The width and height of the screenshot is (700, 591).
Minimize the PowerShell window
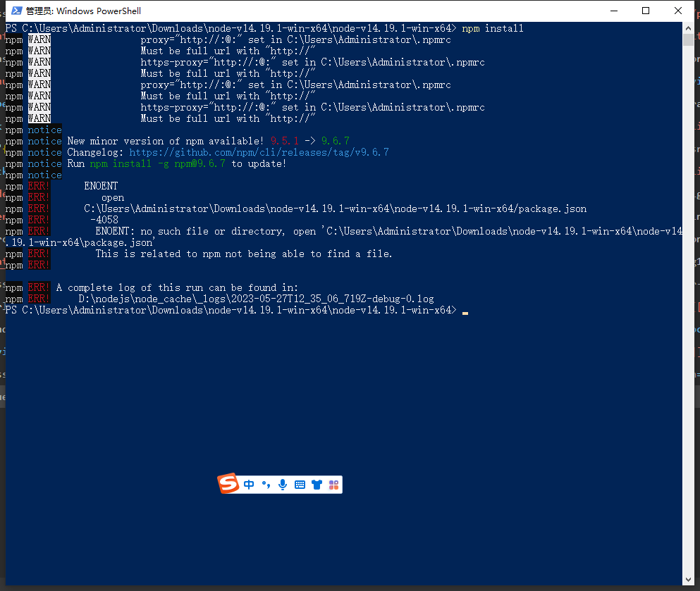[x=614, y=11]
